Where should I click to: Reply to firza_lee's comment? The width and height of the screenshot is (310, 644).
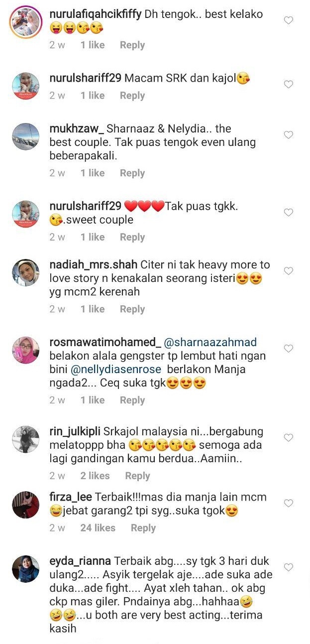coord(143,528)
